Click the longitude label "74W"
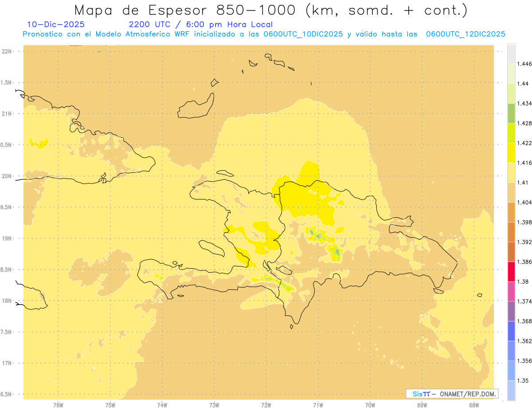The width and height of the screenshot is (532, 411). coord(162,405)
